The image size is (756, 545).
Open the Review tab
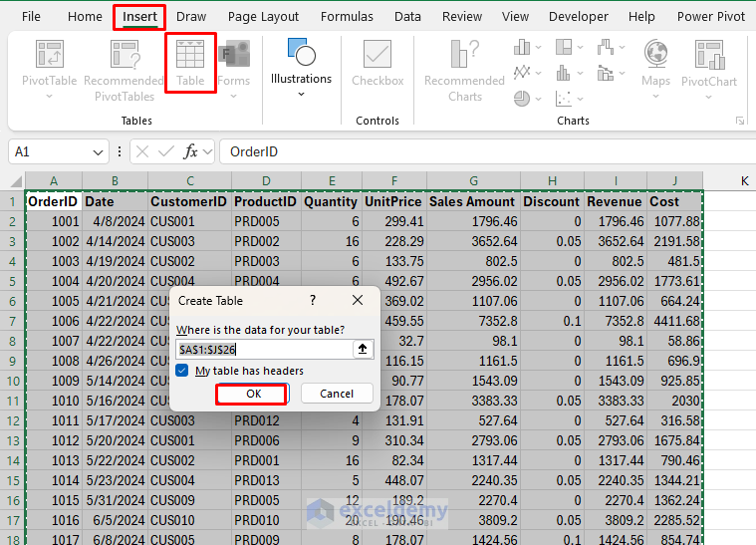pyautogui.click(x=462, y=16)
